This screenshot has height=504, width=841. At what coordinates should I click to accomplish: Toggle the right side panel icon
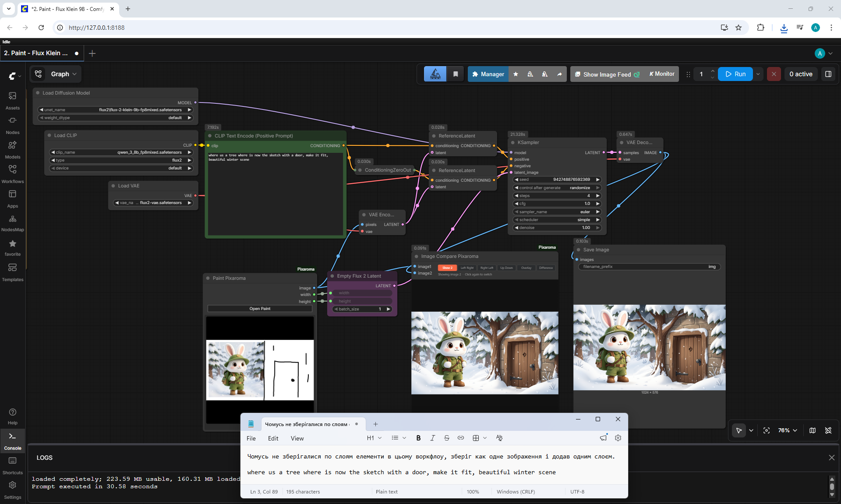(828, 74)
